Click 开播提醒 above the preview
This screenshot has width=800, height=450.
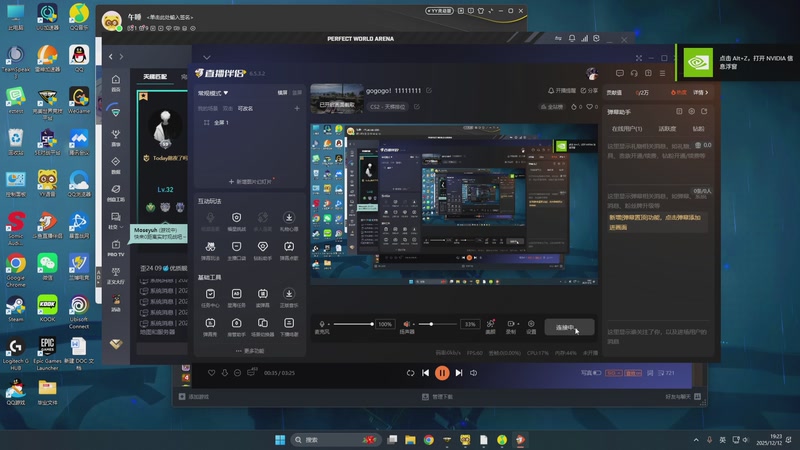pos(562,91)
